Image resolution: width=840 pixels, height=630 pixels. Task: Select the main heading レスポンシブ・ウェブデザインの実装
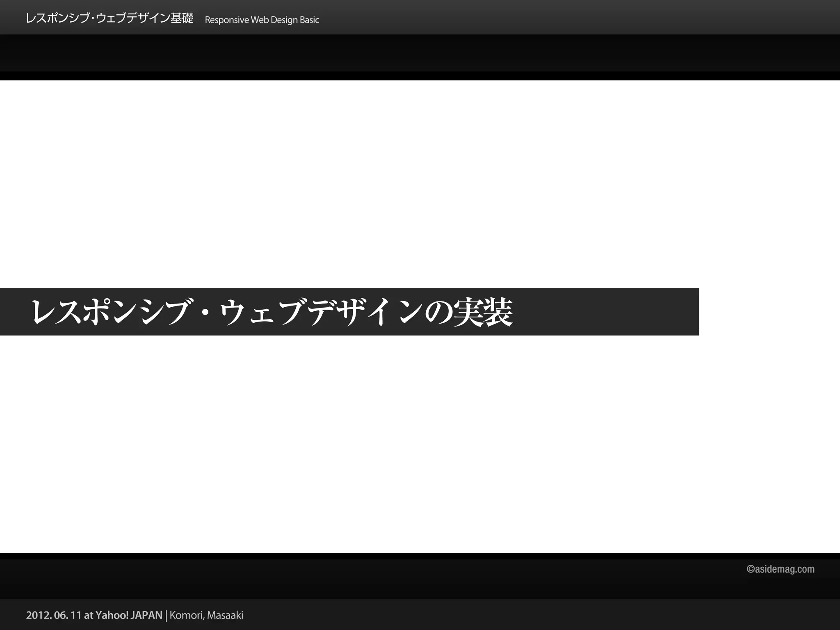tap(272, 312)
